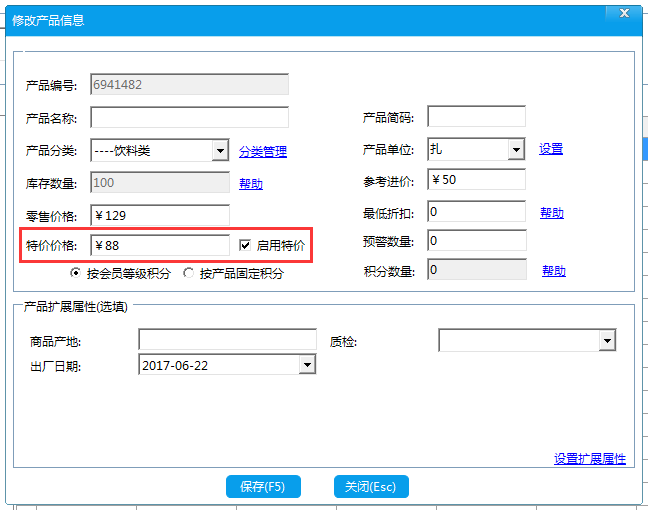Click 帮助 link next to 最低折扣

[x=552, y=213]
